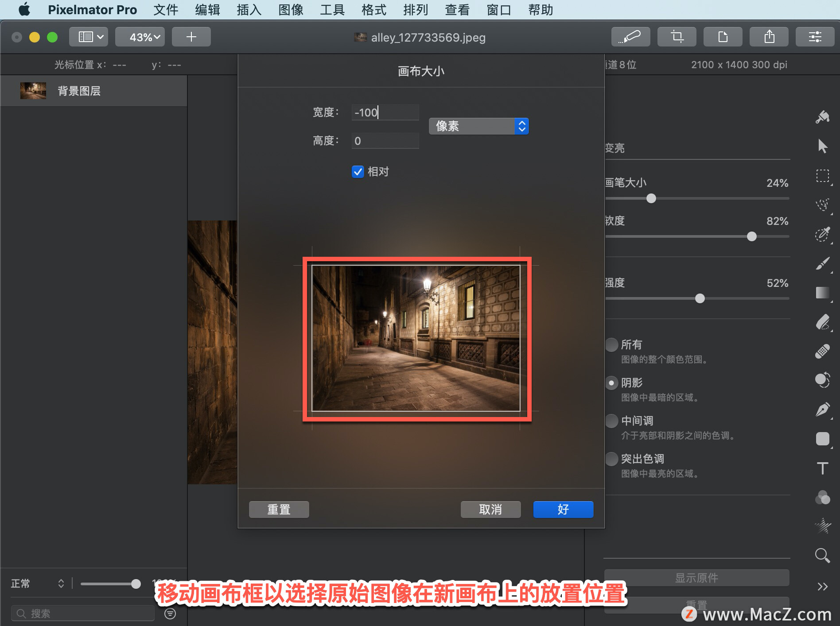Open the Pixelmator Pro app menu
The width and height of the screenshot is (840, 626).
[x=92, y=9]
